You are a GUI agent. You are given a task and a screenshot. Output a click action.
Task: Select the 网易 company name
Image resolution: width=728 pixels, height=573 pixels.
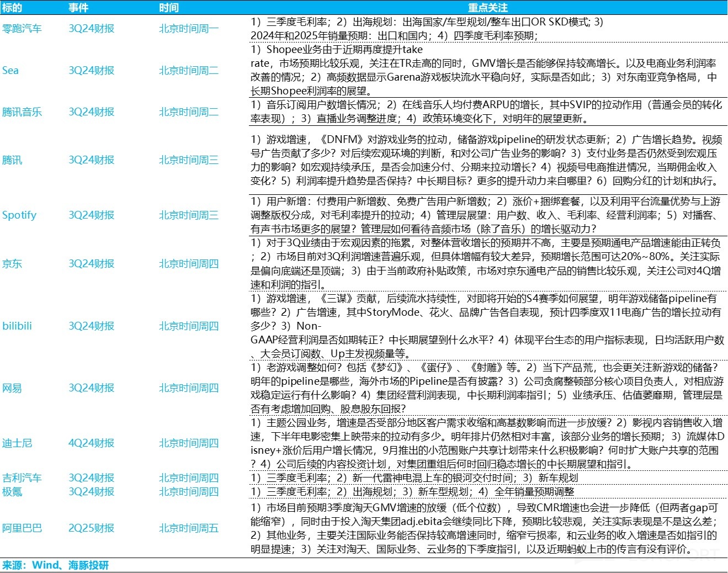coord(12,388)
